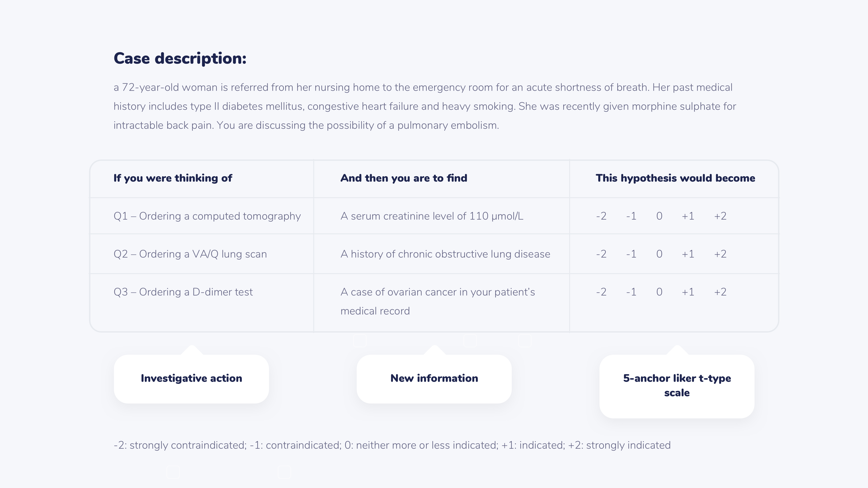Choose +2 on the ovarian cancer row
868x488 pixels.
tap(720, 292)
